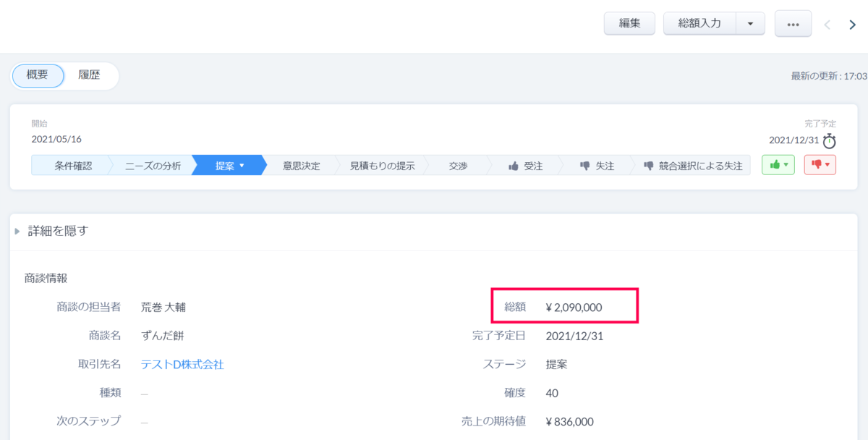Screen dimensions: 868x440
Task: Click the ステージ value 提案
Action: click(556, 365)
